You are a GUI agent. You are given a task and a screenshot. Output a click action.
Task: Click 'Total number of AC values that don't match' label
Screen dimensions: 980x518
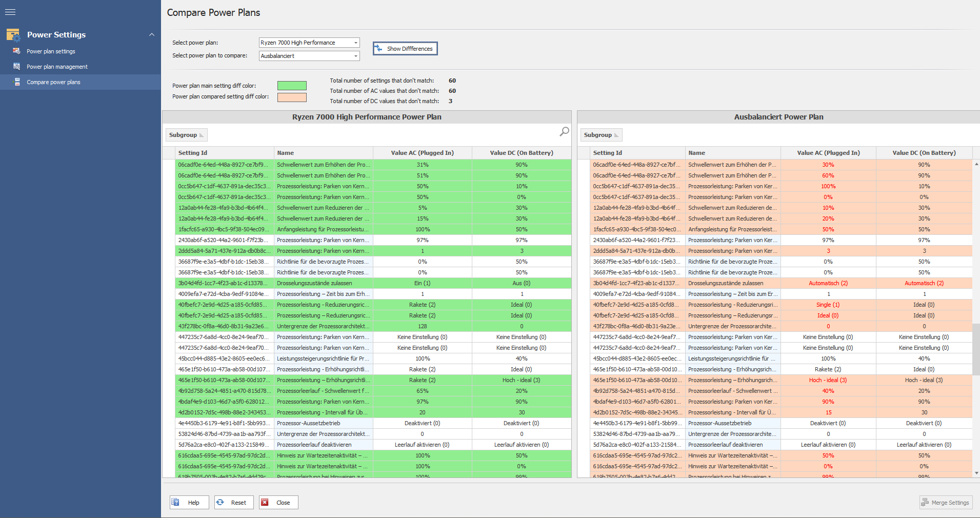point(384,91)
